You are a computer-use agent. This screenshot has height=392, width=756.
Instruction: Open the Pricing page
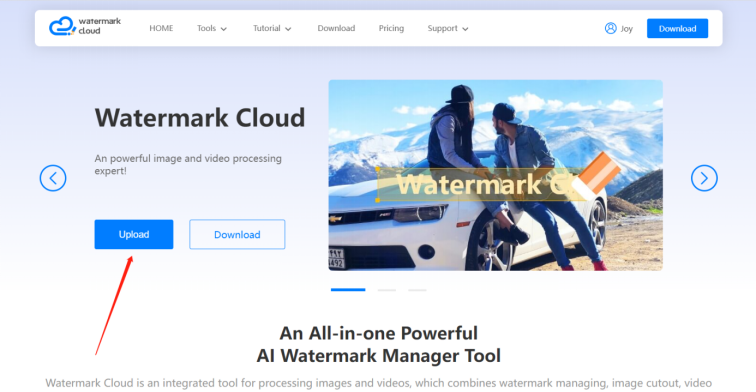(391, 28)
